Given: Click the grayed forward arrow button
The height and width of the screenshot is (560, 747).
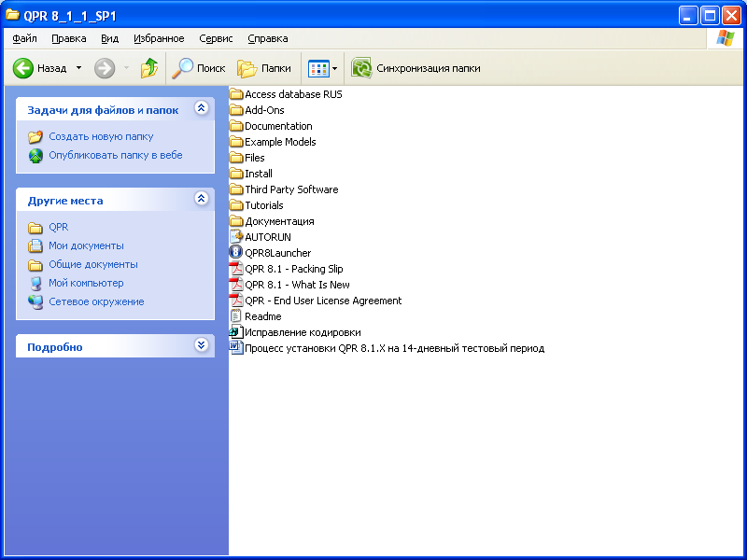Looking at the screenshot, I should (105, 68).
